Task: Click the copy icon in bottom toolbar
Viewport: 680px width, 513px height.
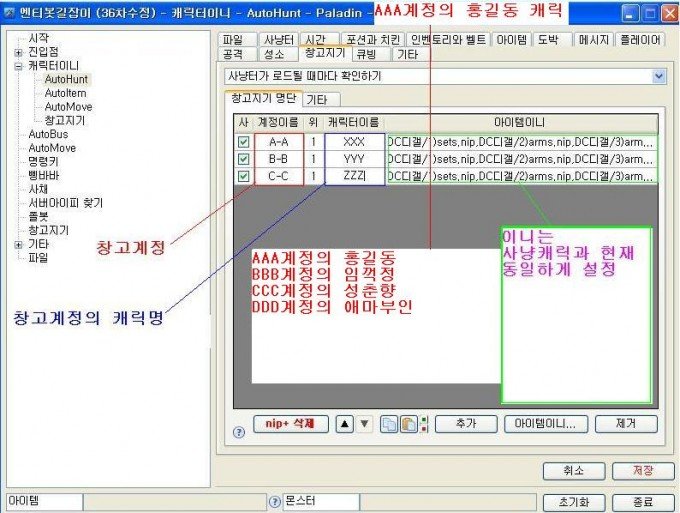Action: [x=388, y=424]
